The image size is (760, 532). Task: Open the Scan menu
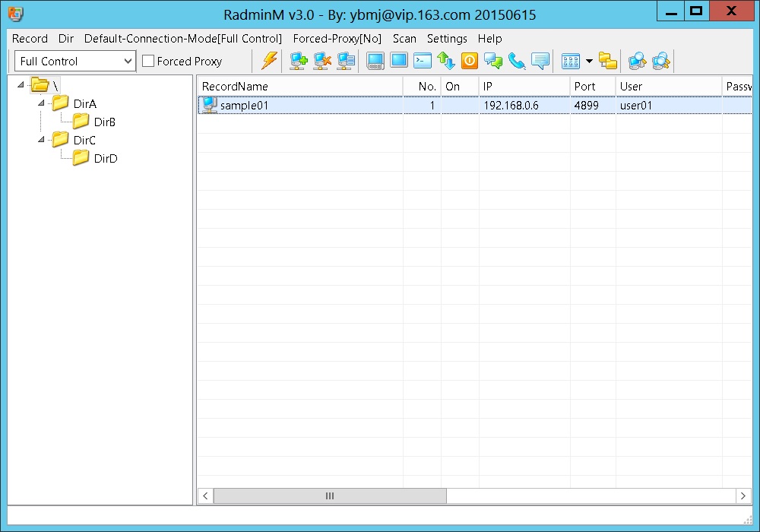pyautogui.click(x=404, y=38)
